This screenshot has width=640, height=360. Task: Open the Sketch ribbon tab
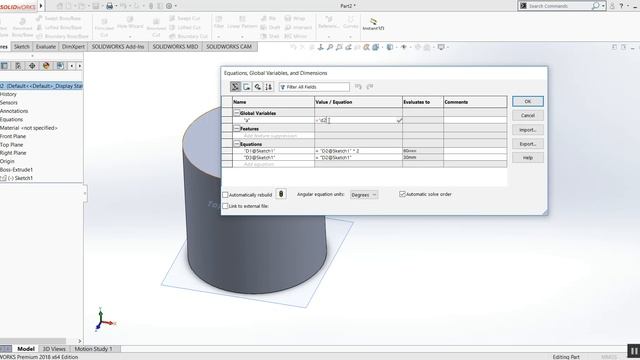22,47
